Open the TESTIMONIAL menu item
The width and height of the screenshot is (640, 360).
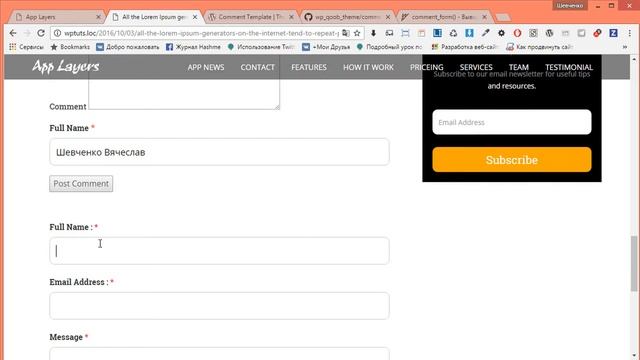tap(569, 67)
